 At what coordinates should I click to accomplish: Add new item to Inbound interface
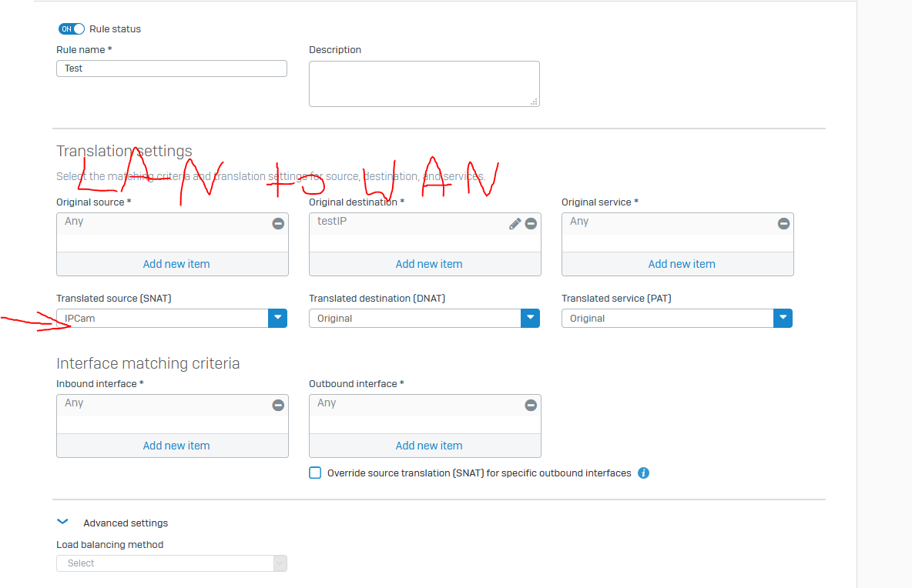176,446
